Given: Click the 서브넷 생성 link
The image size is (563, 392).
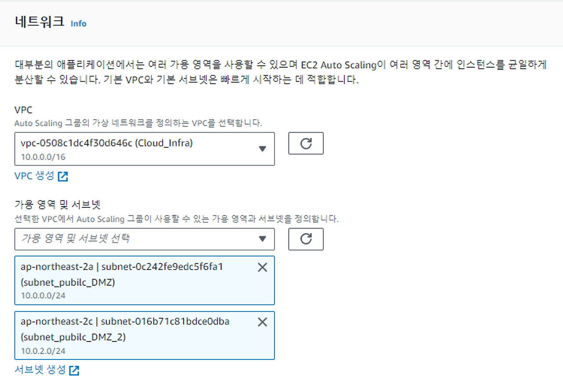Looking at the screenshot, I should click(x=40, y=370).
